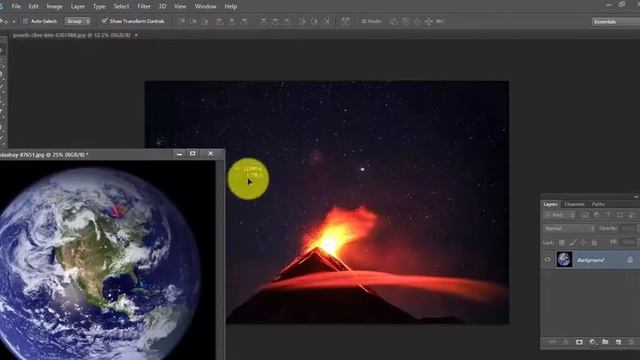Click the layer Opacity value field
Image resolution: width=640 pixels, height=360 pixels.
point(629,229)
